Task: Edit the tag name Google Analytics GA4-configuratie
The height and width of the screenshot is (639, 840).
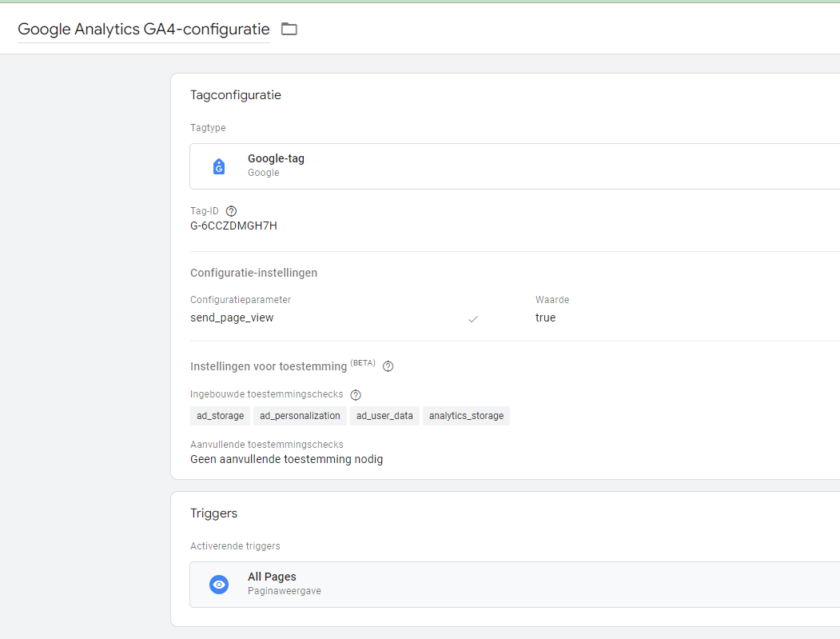Action: pyautogui.click(x=144, y=29)
